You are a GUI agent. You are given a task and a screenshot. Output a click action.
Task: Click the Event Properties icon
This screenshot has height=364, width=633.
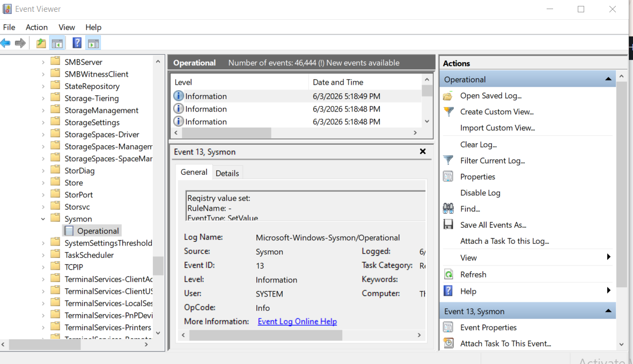click(x=448, y=327)
